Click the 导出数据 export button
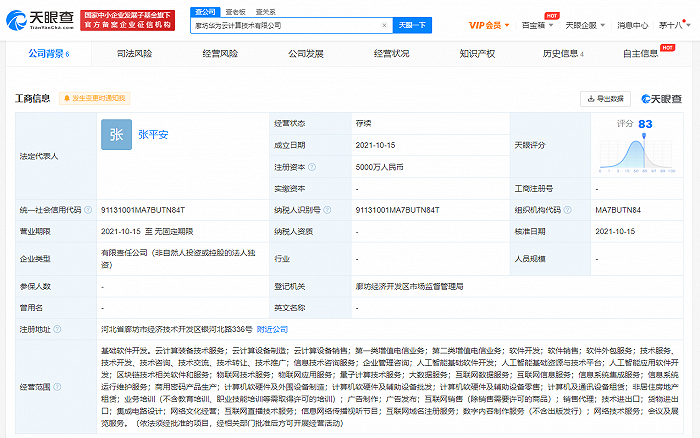 click(606, 98)
